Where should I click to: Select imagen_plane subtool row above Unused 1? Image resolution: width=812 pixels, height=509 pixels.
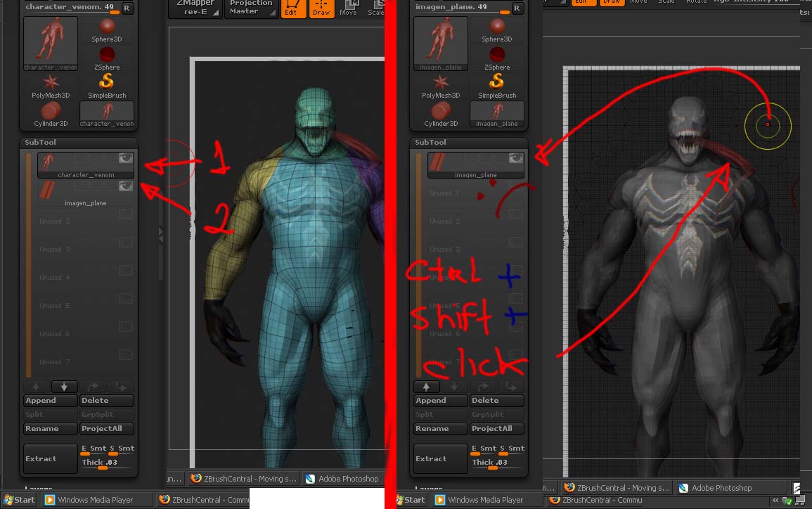[x=475, y=165]
